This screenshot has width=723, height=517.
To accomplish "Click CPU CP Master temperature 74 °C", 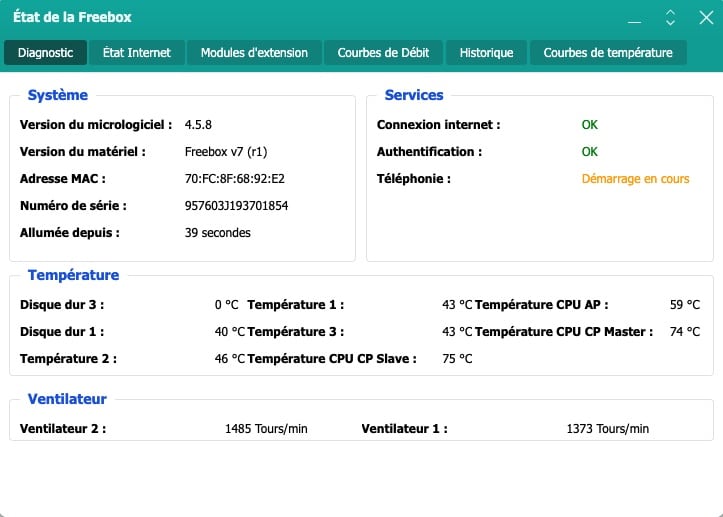I will [685, 332].
